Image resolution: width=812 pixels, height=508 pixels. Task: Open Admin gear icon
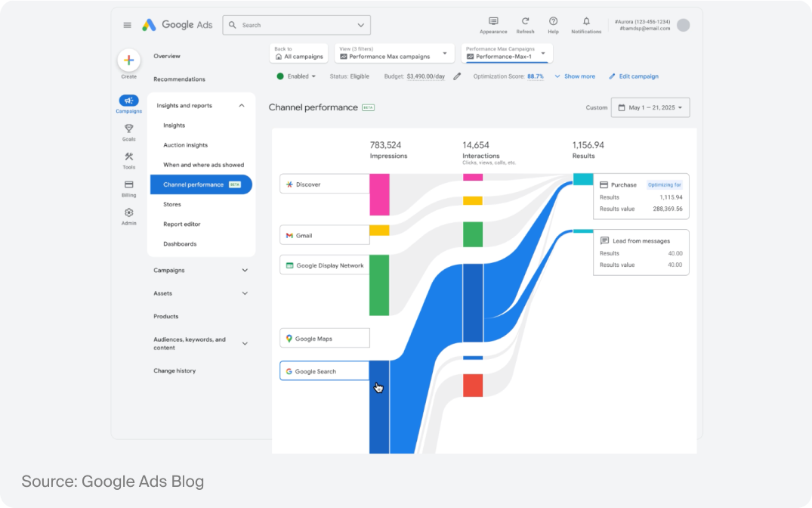(x=129, y=212)
